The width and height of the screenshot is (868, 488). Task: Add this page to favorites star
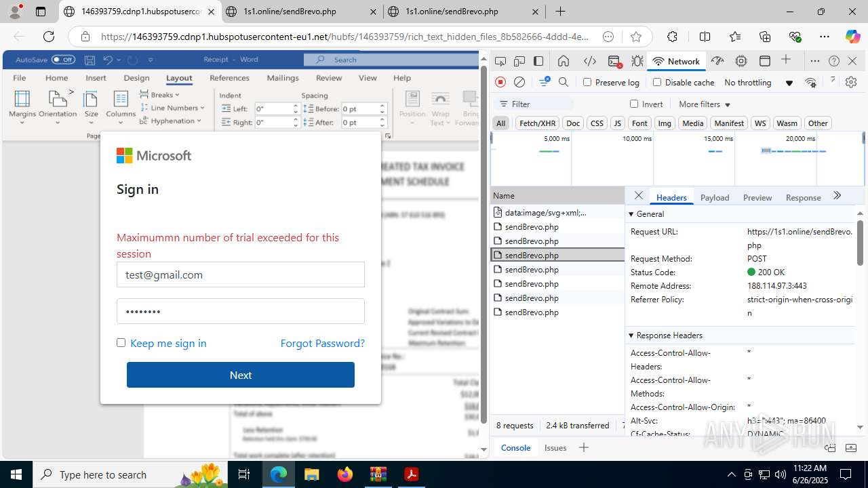[636, 37]
